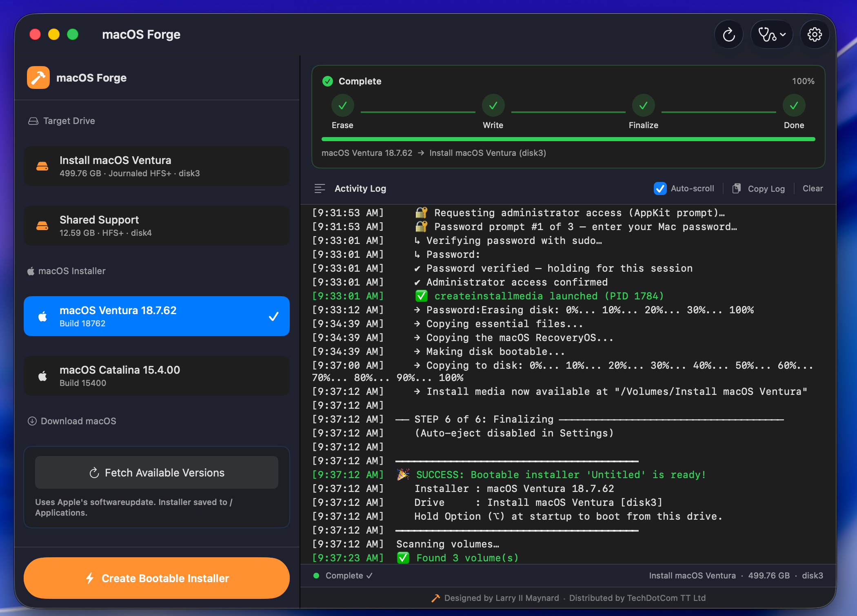The image size is (857, 616).
Task: Click the green Complete status icon
Action: click(328, 81)
